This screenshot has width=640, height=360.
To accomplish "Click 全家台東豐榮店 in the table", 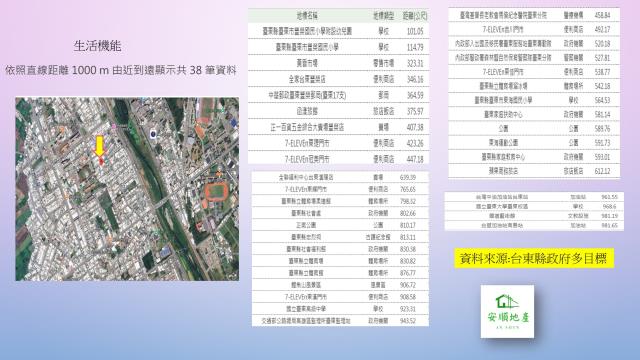I will click(307, 79).
